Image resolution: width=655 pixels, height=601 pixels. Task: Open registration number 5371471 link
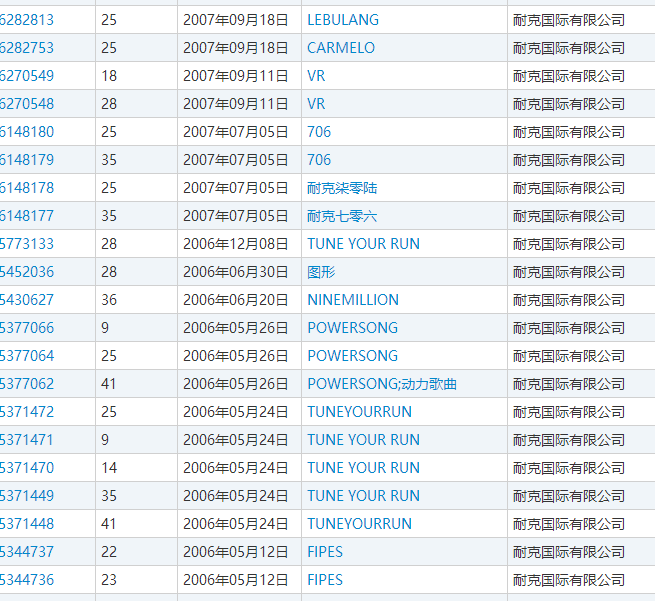[27, 440]
